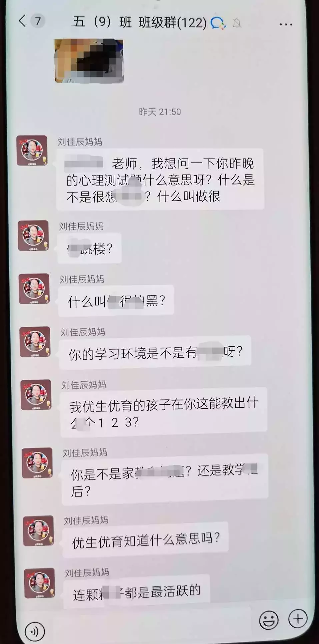Viewport: 319px width, 644px height.
Task: Tap the back arrow to leave the chat
Action: click(22, 21)
